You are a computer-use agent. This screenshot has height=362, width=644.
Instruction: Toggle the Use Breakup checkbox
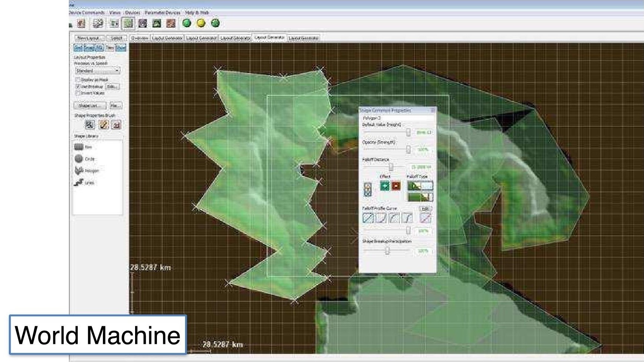[x=78, y=86]
